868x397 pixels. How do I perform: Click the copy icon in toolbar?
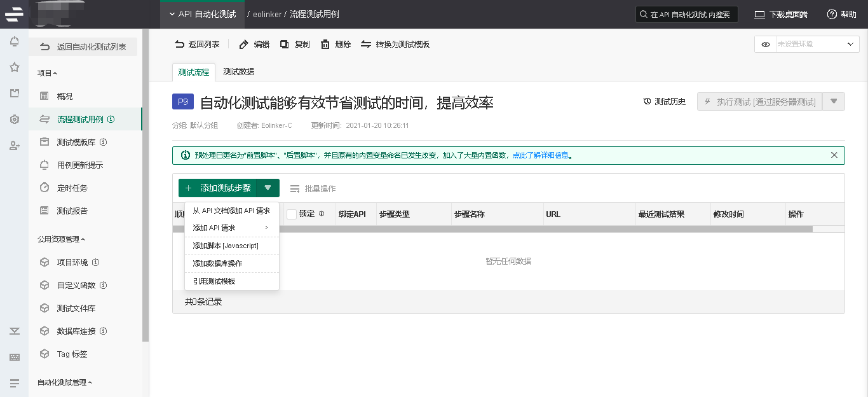point(284,45)
